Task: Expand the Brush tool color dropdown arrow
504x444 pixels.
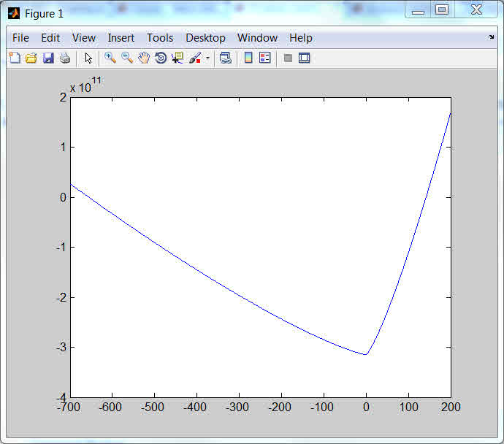Action: click(x=207, y=58)
